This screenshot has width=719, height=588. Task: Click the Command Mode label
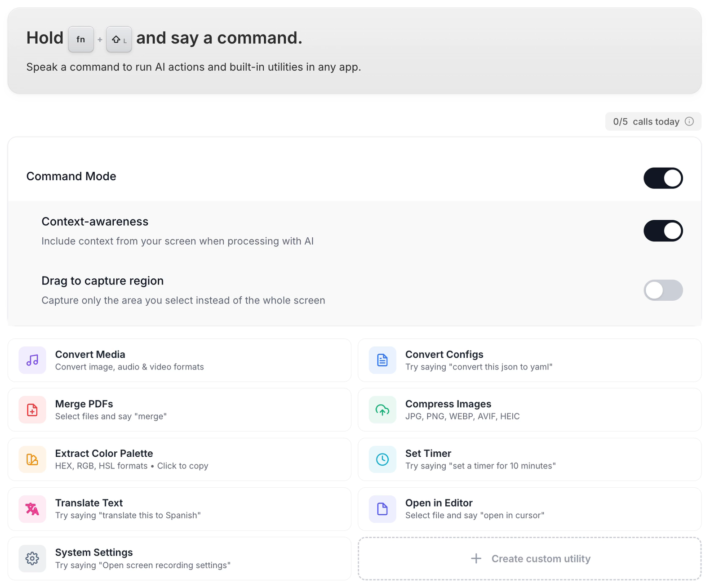click(x=71, y=176)
